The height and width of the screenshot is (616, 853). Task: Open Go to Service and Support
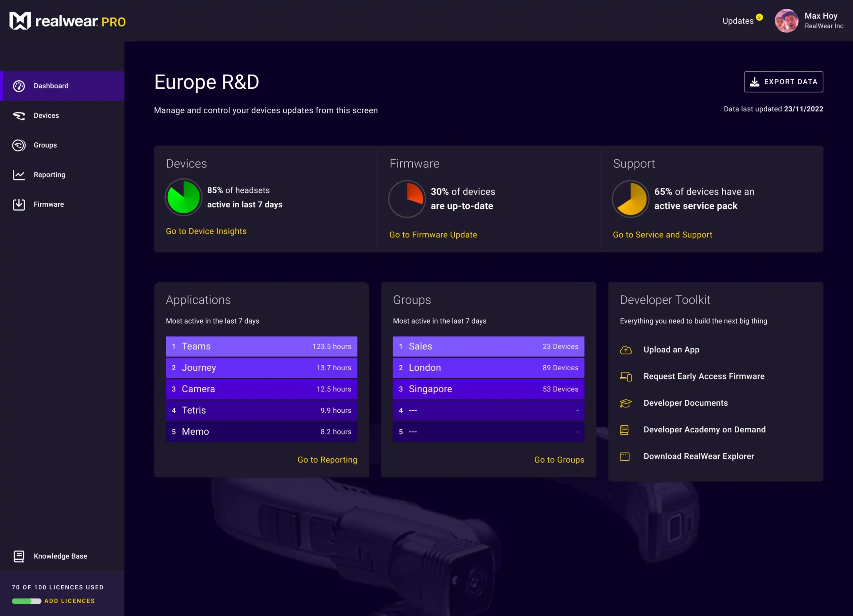click(663, 235)
